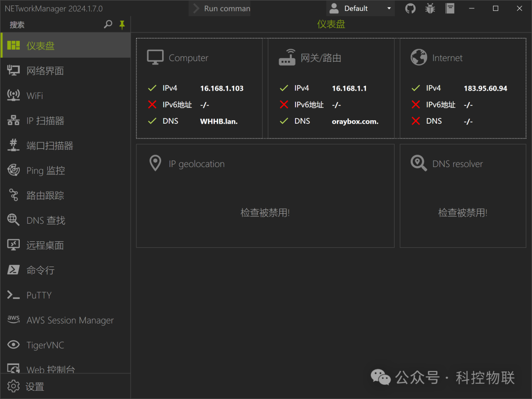Open the GitHub icon in the title bar
Screen dimensions: 532x399
click(410, 8)
